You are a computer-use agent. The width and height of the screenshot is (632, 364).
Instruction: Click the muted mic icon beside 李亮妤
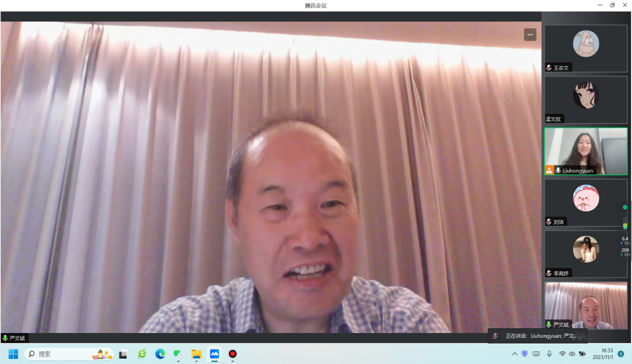click(549, 273)
